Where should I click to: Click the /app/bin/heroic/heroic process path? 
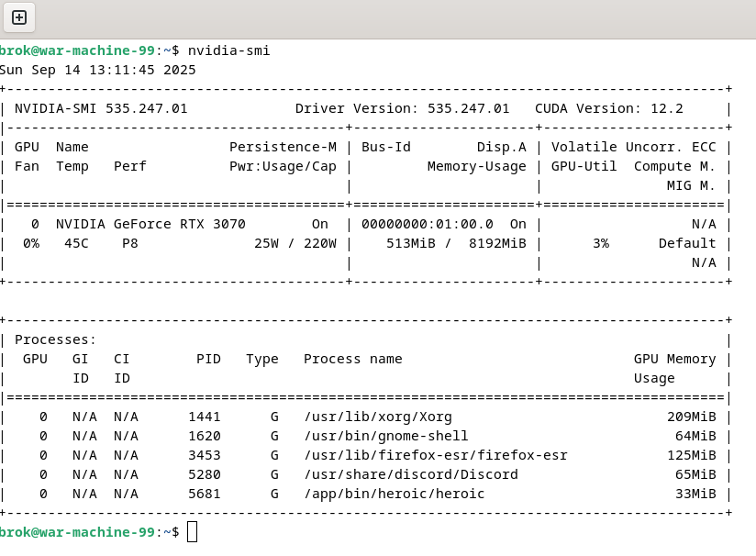394,494
